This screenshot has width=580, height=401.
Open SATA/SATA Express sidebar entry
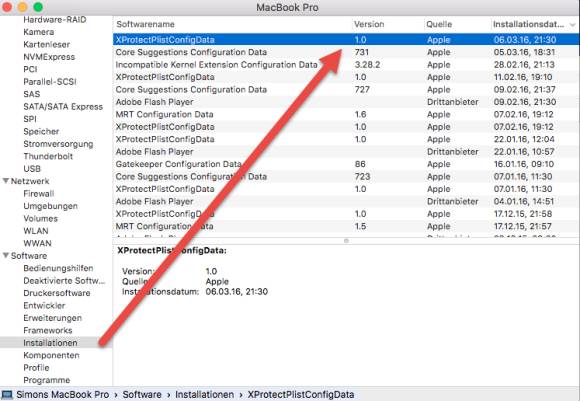point(63,107)
